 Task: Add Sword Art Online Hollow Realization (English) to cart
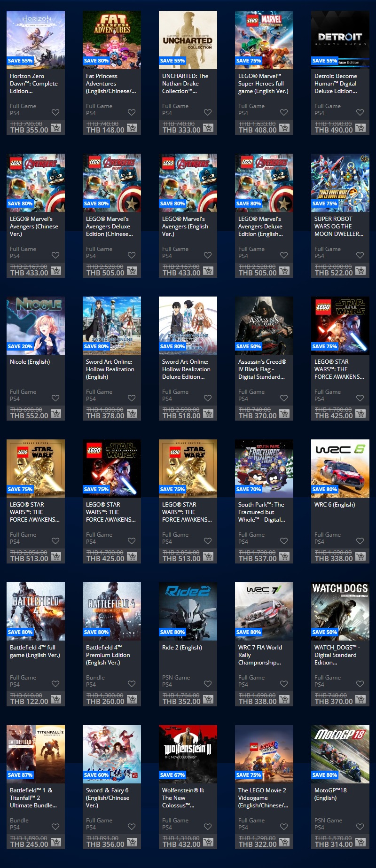[x=132, y=414]
